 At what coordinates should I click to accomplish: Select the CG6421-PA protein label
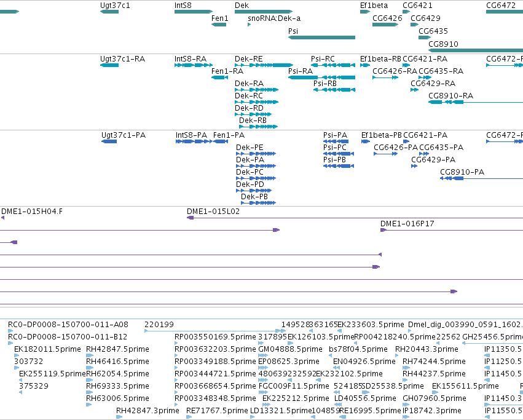[x=425, y=135]
